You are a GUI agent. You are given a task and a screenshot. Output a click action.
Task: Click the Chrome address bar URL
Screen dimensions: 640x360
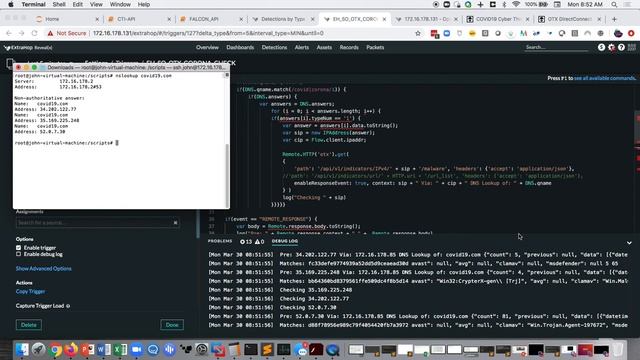click(x=208, y=33)
